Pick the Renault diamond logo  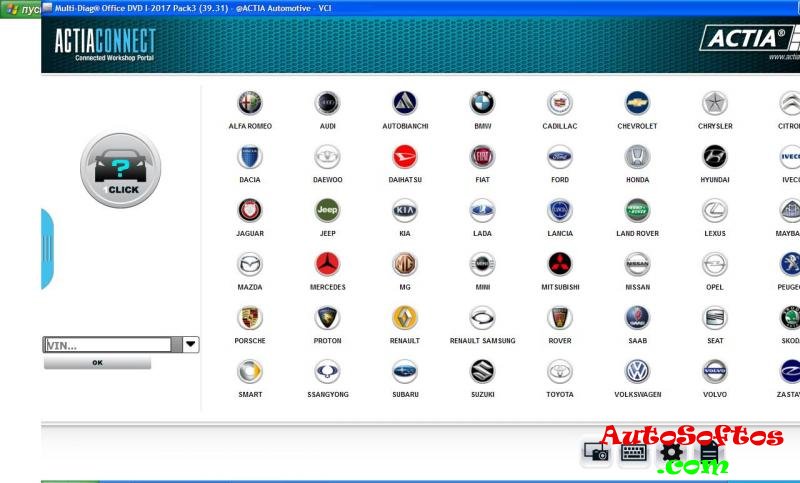(x=405, y=318)
